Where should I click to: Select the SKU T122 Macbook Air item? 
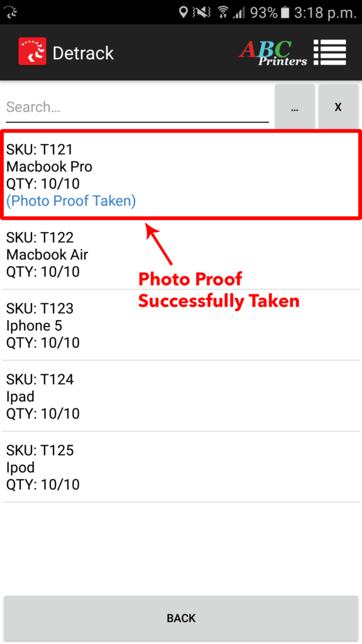[x=181, y=255]
